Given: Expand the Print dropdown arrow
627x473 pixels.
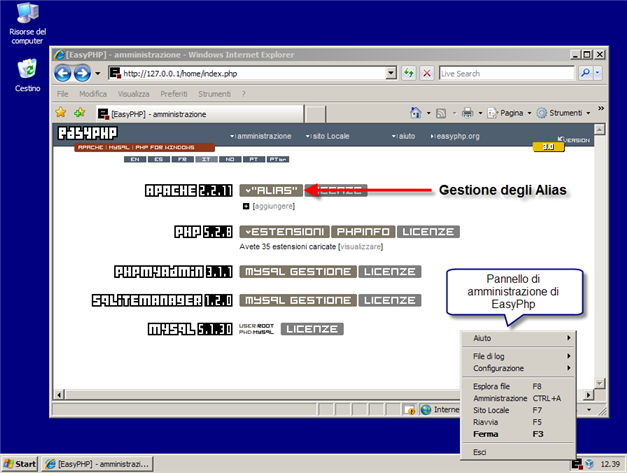Looking at the screenshot, I should [x=480, y=113].
